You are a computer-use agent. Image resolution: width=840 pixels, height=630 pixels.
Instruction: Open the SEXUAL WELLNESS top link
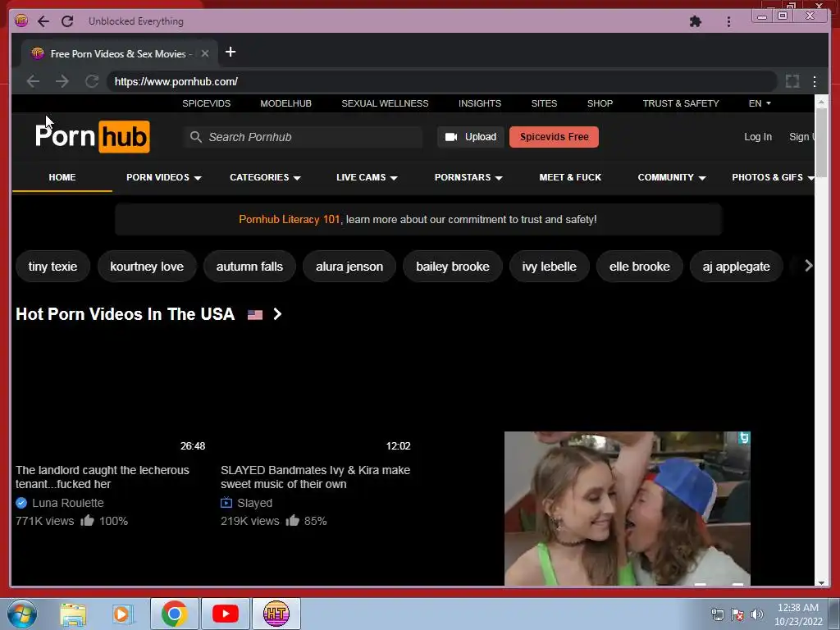click(385, 103)
